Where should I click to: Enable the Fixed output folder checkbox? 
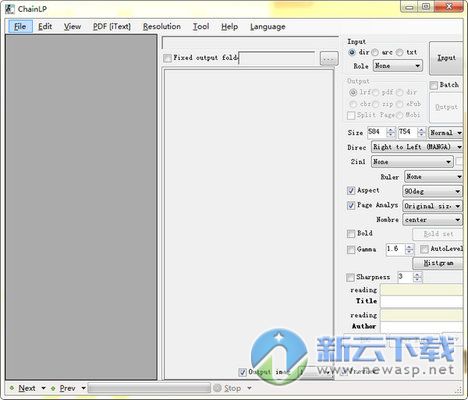pos(167,58)
